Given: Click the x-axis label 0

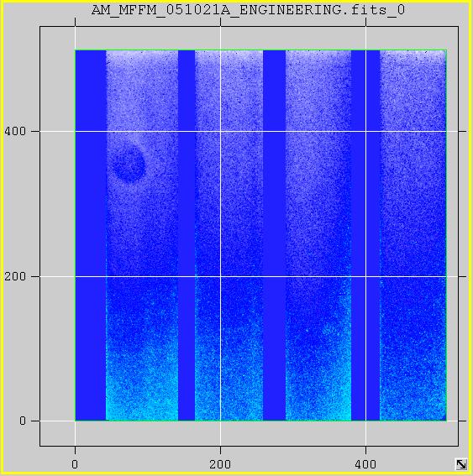Looking at the screenshot, I should point(75,464).
